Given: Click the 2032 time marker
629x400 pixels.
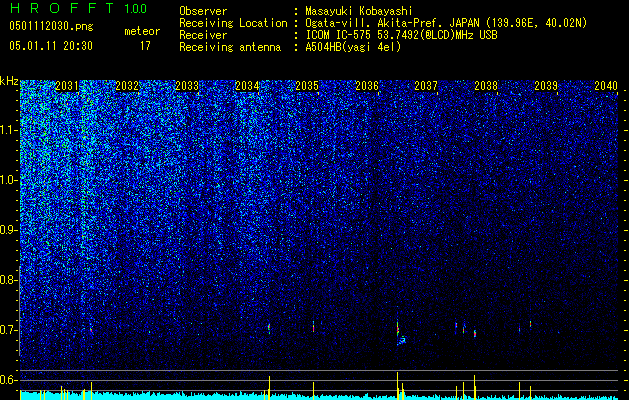Looking at the screenshot, I should click(x=127, y=86).
